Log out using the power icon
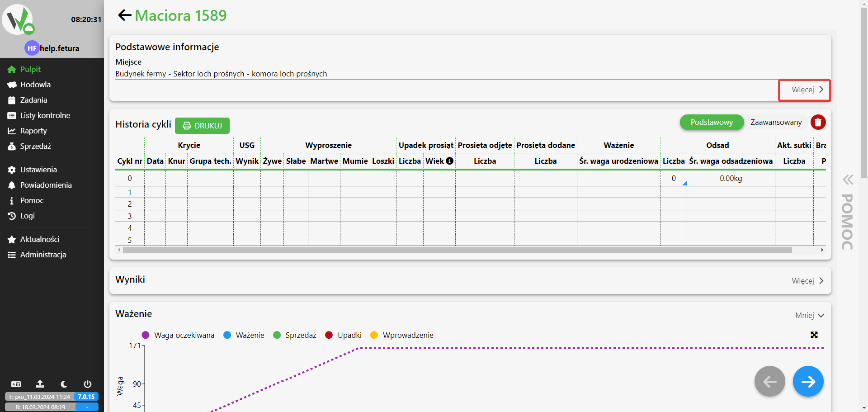 (x=87, y=384)
